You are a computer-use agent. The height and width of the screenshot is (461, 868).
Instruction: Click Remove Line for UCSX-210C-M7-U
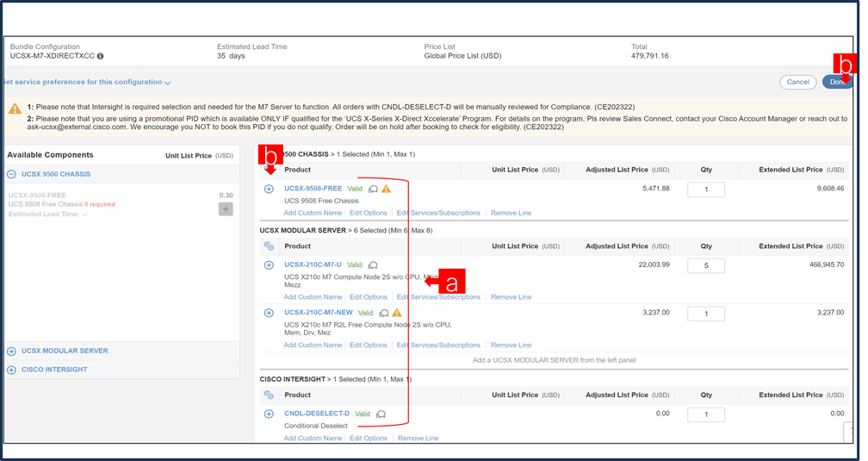(511, 297)
